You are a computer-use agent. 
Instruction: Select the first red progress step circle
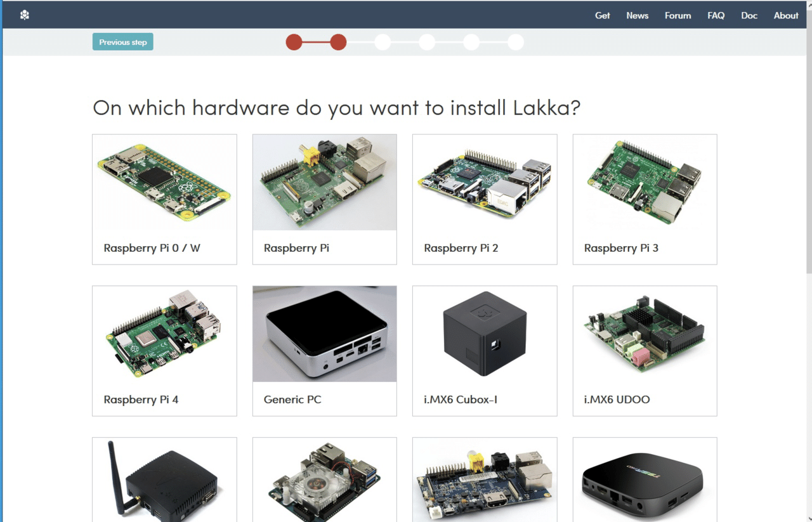tap(294, 42)
